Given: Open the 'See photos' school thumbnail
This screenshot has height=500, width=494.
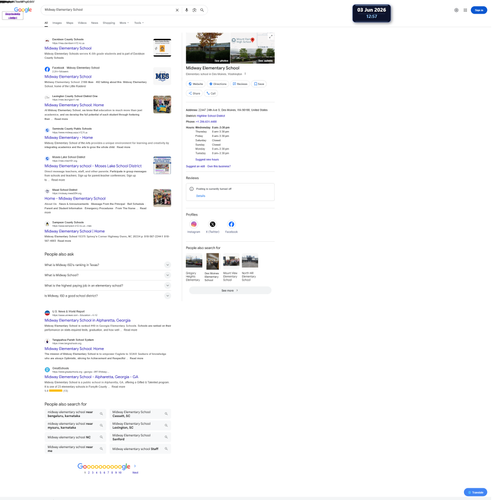Looking at the screenshot, I should click(209, 48).
